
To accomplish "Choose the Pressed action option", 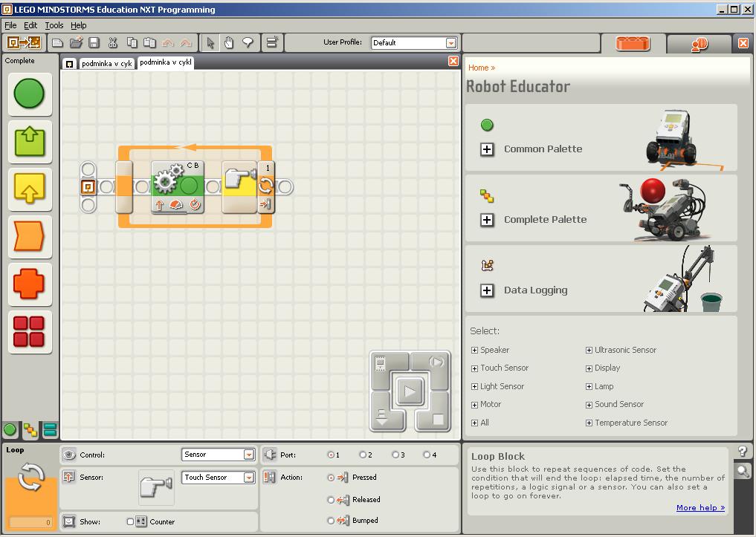I will (331, 478).
